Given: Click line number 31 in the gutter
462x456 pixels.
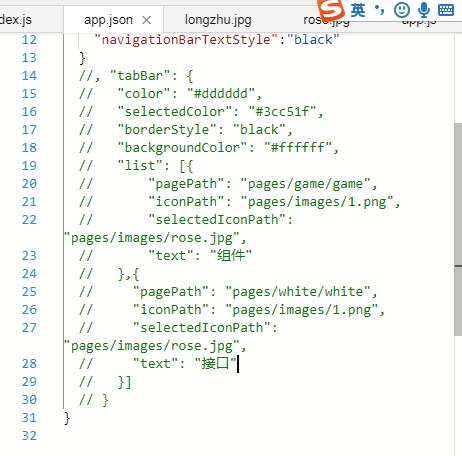Looking at the screenshot, I should tap(29, 418).
